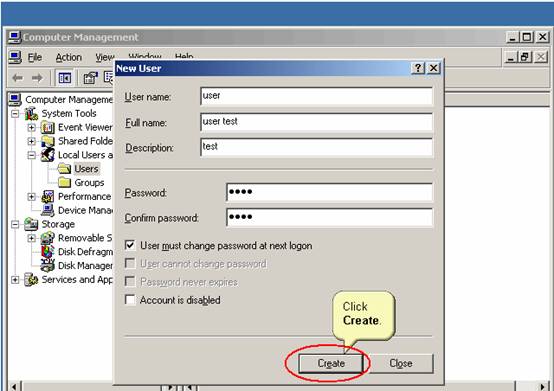Click the Password never expires checkbox
This screenshot has height=391, width=554.
click(x=130, y=282)
